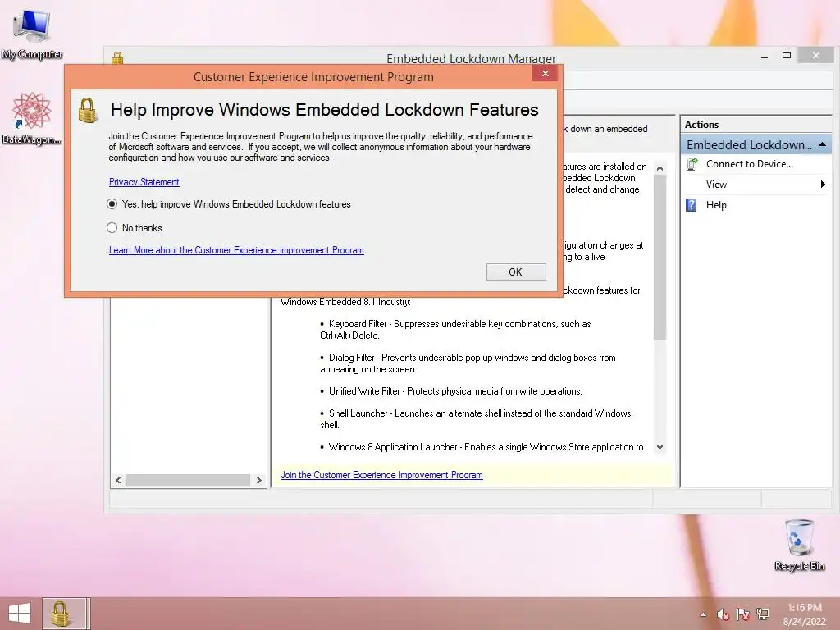The image size is (840, 630).
Task: Click Help in the Actions pane
Action: coord(716,205)
